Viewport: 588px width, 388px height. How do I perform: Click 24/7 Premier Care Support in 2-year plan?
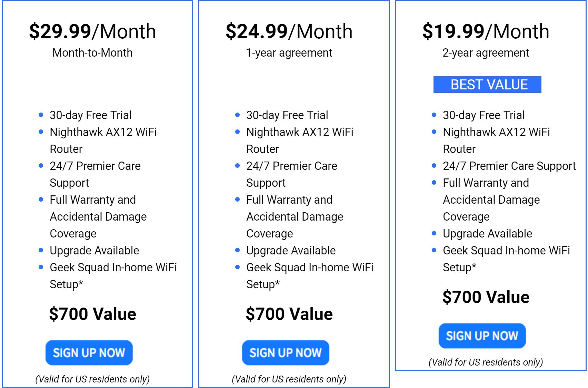[509, 166]
